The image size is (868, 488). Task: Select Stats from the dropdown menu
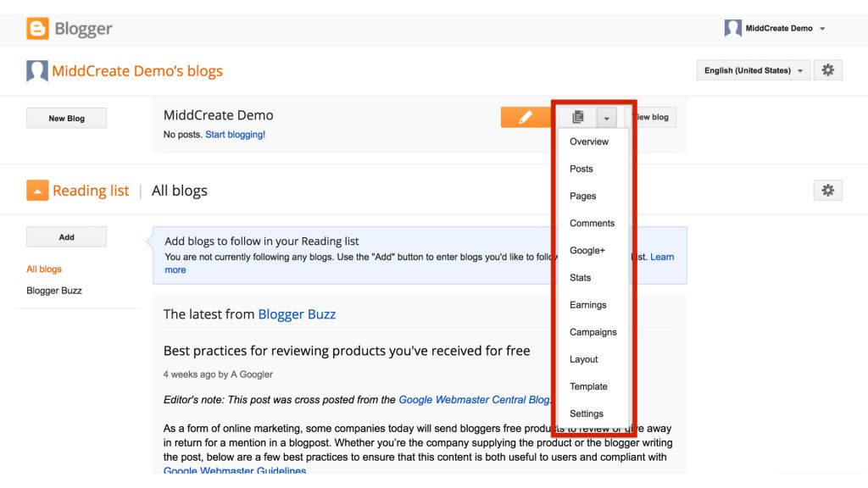pyautogui.click(x=581, y=278)
